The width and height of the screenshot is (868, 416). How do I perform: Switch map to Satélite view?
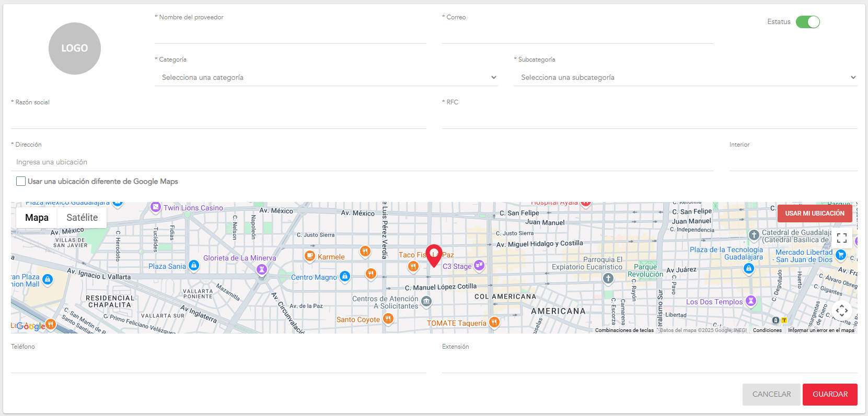82,218
